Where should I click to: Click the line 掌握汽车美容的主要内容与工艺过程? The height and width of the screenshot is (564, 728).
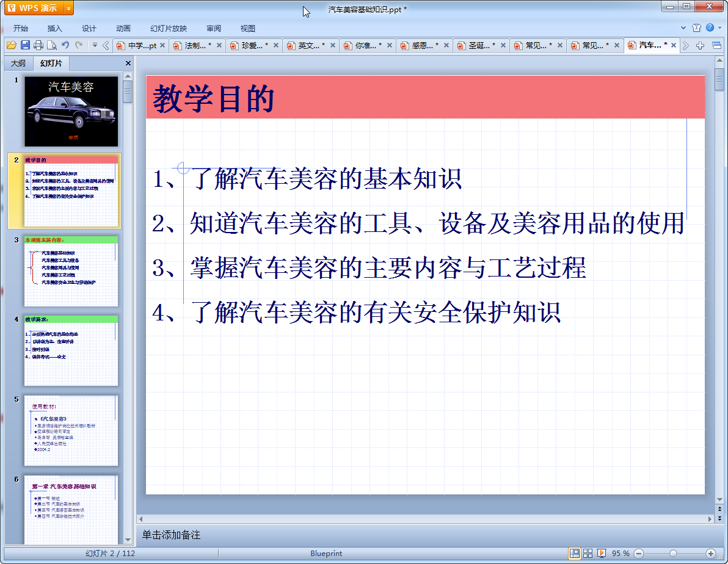(388, 268)
